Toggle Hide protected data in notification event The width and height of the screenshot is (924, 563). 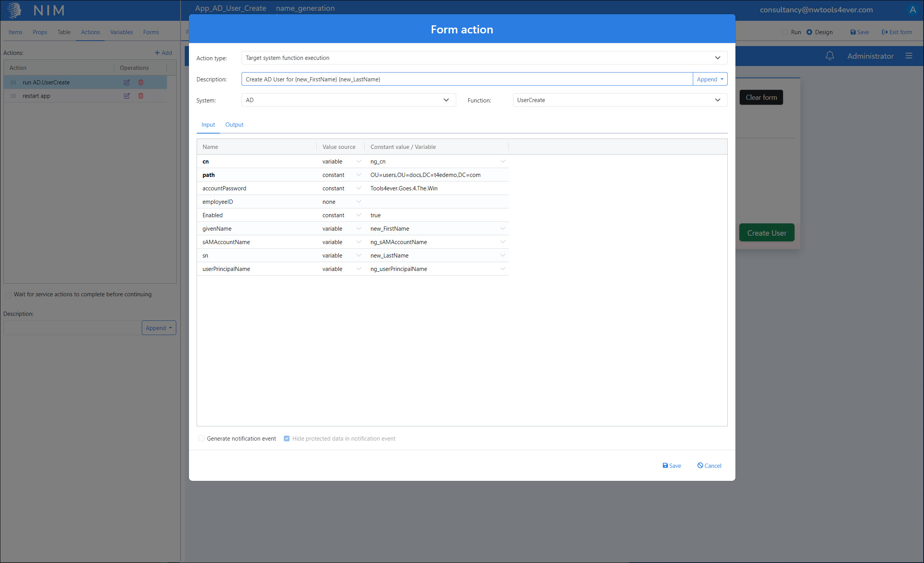(286, 439)
